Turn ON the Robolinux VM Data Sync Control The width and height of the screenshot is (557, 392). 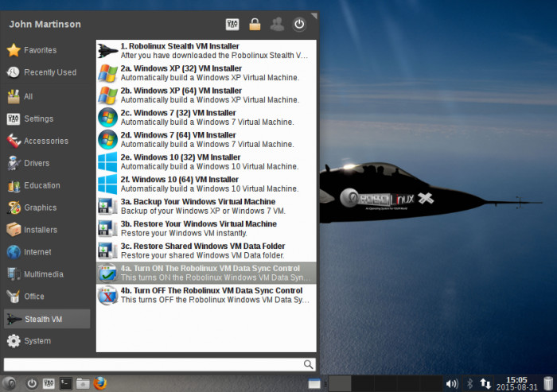(206, 273)
